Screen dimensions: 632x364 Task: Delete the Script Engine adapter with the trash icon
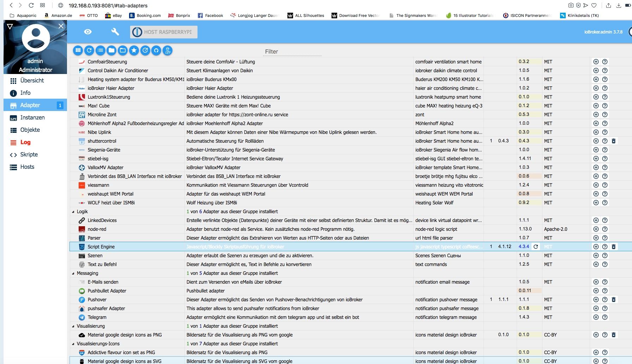point(614,247)
